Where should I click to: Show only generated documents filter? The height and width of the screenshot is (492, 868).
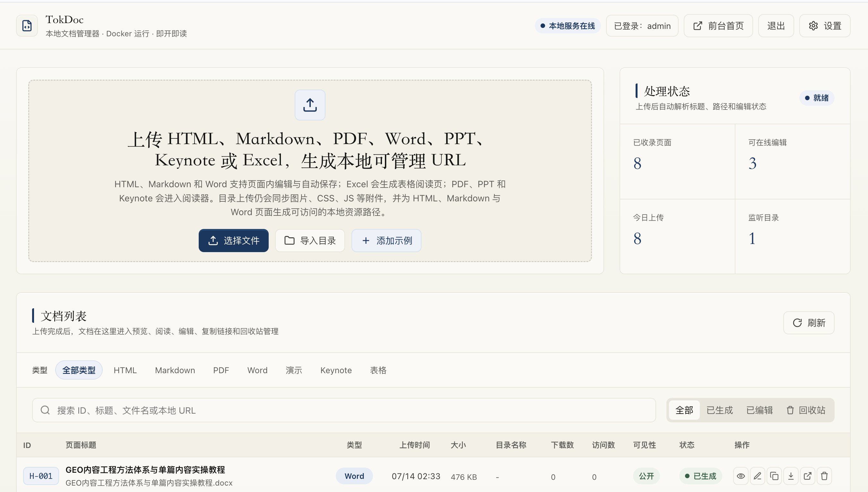(719, 410)
